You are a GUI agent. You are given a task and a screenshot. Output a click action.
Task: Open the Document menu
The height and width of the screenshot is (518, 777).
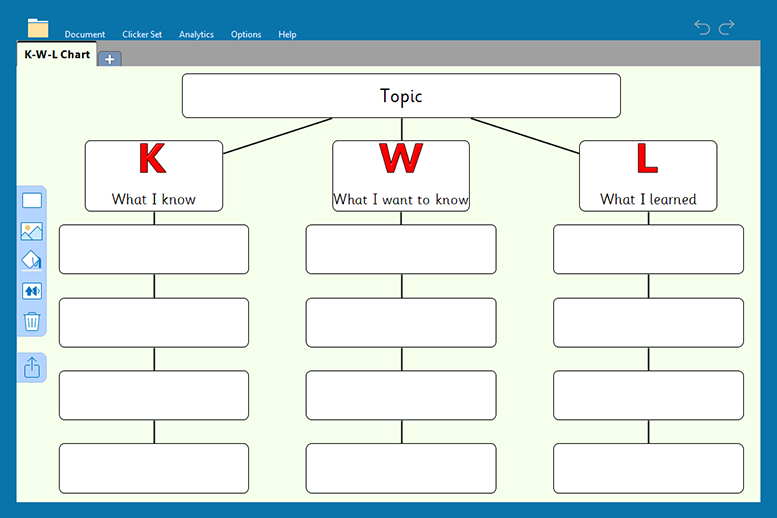[x=85, y=34]
